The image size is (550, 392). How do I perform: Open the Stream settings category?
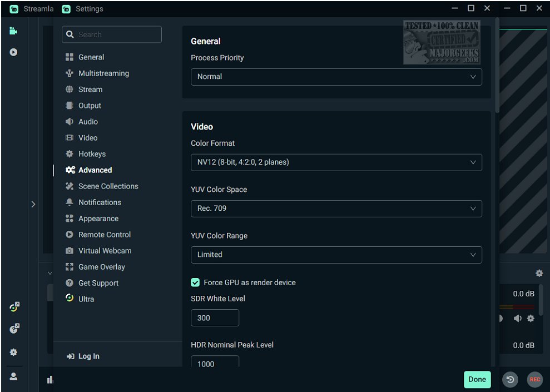[x=84, y=90]
